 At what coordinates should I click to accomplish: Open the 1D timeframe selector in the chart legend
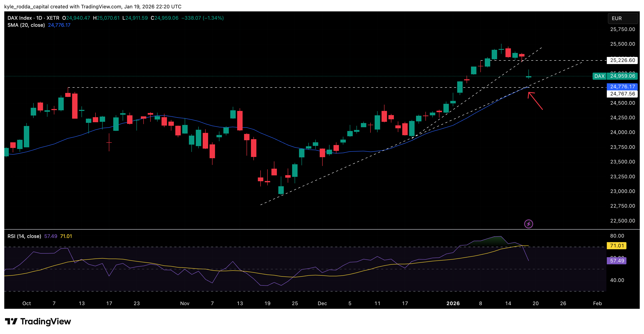tap(39, 18)
